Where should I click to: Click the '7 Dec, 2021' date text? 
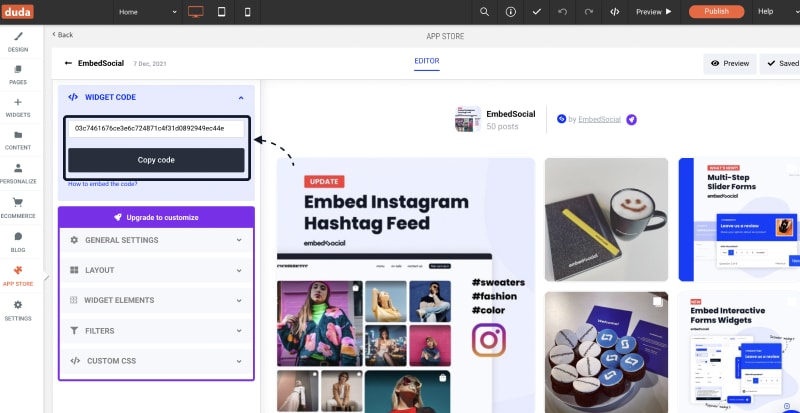(150, 64)
